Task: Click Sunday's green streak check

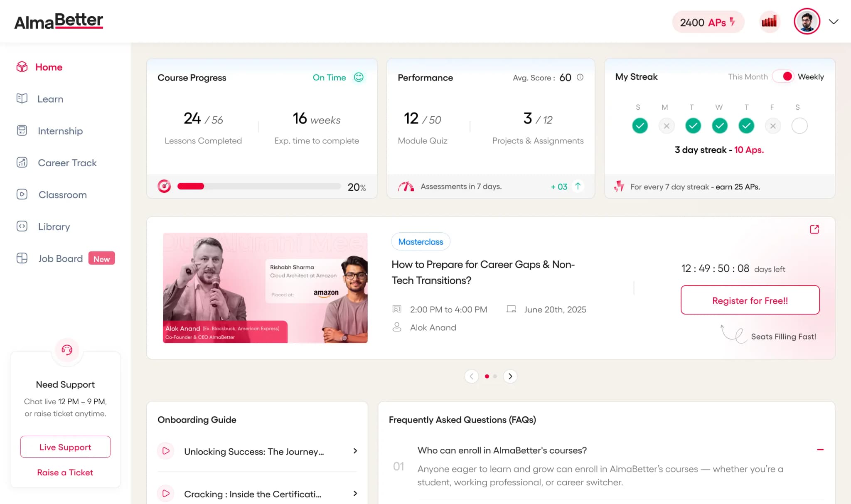Action: click(x=640, y=125)
